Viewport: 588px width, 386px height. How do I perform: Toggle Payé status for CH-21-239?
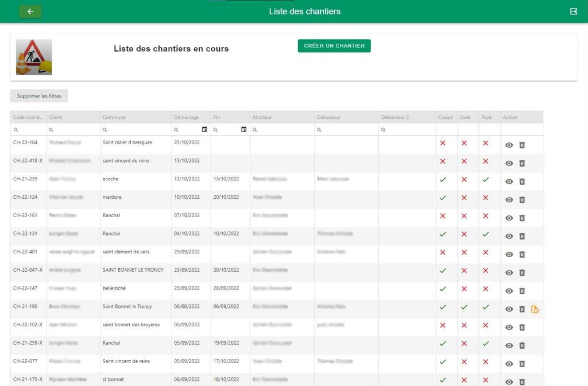coord(486,179)
